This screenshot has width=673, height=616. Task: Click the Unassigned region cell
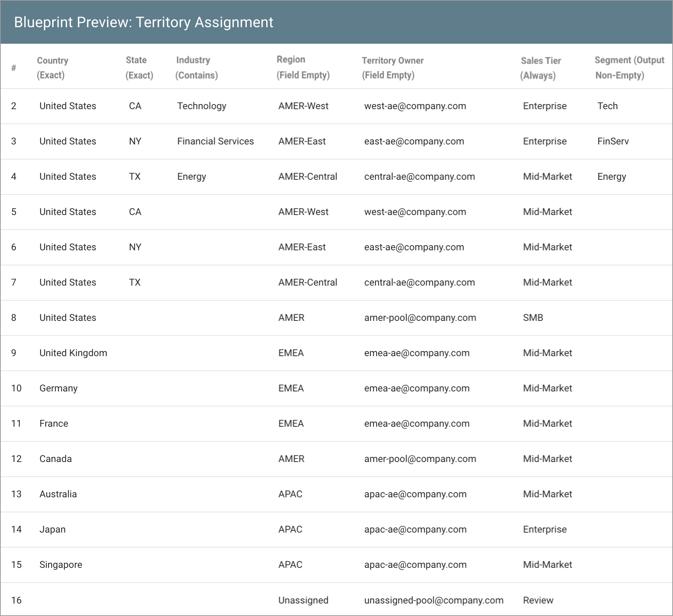tap(303, 600)
